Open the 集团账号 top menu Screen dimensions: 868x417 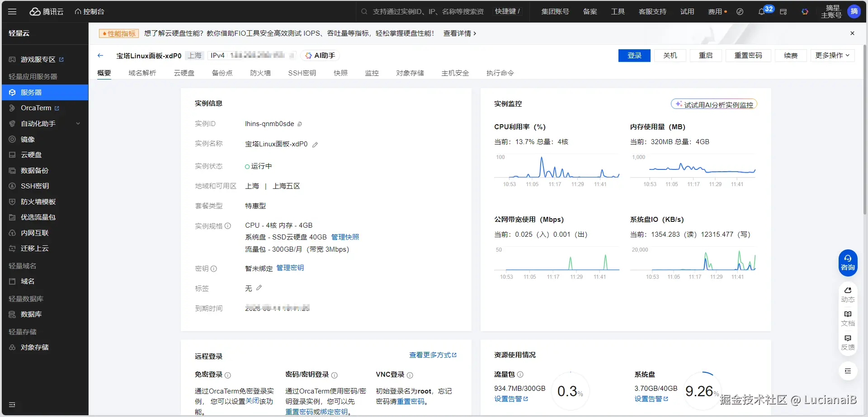[555, 12]
